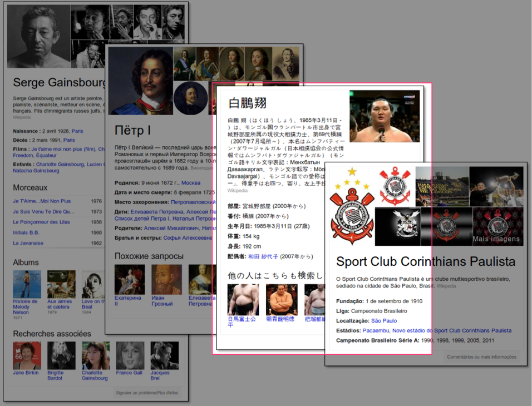Open the Иван Грозный related portrait
Image resolution: width=532 pixels, height=406 pixels.
pyautogui.click(x=166, y=280)
